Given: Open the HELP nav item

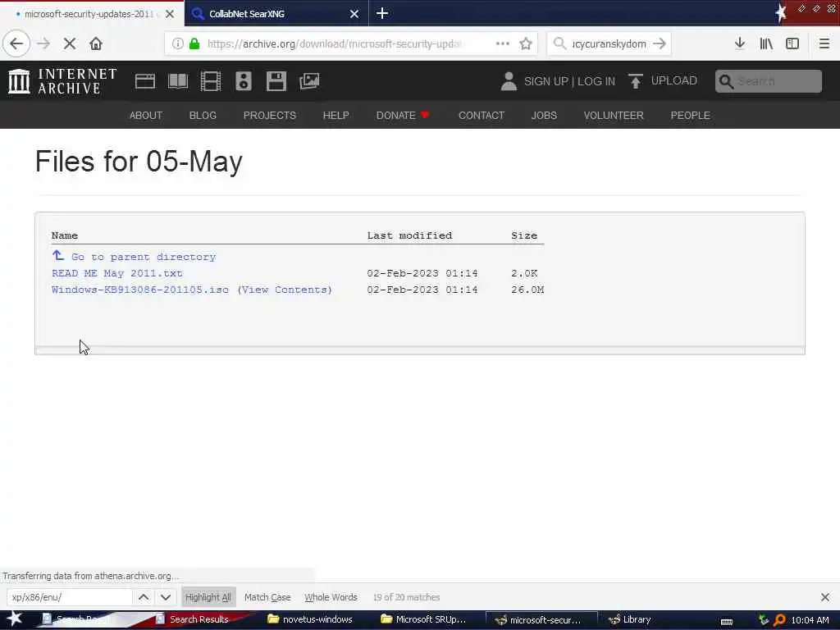Looking at the screenshot, I should (x=336, y=115).
